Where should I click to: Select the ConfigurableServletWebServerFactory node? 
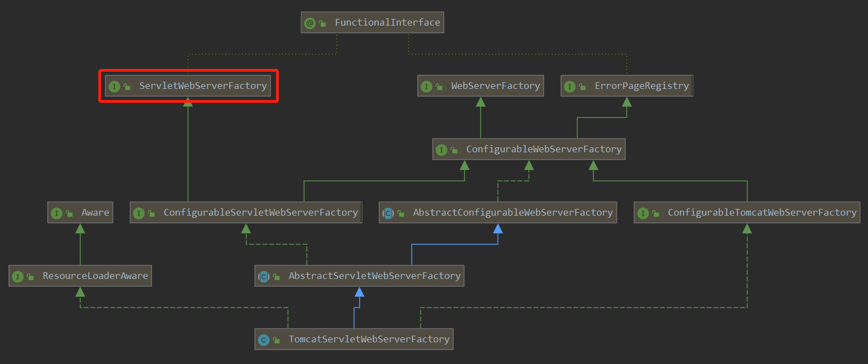click(246, 212)
